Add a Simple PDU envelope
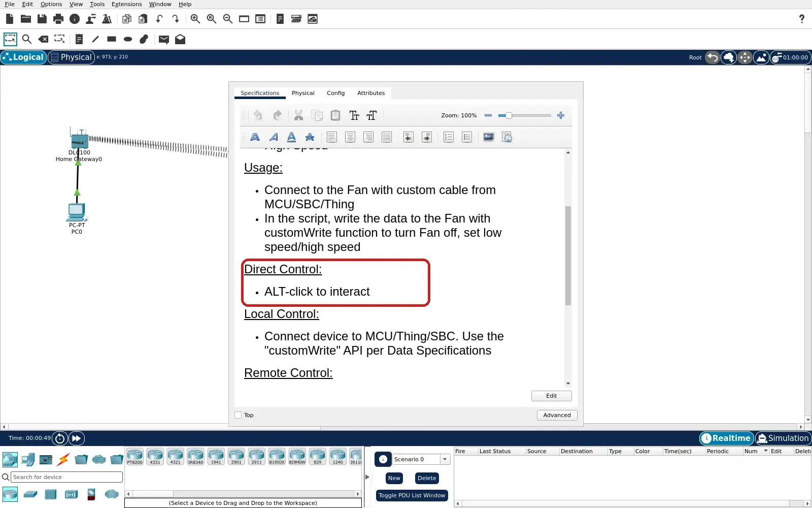This screenshot has width=812, height=508. 163,39
